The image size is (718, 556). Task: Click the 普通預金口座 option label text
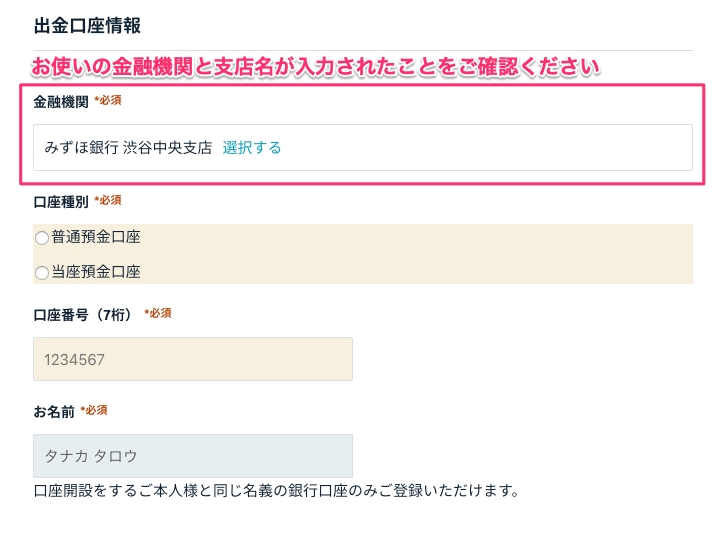[x=96, y=237]
